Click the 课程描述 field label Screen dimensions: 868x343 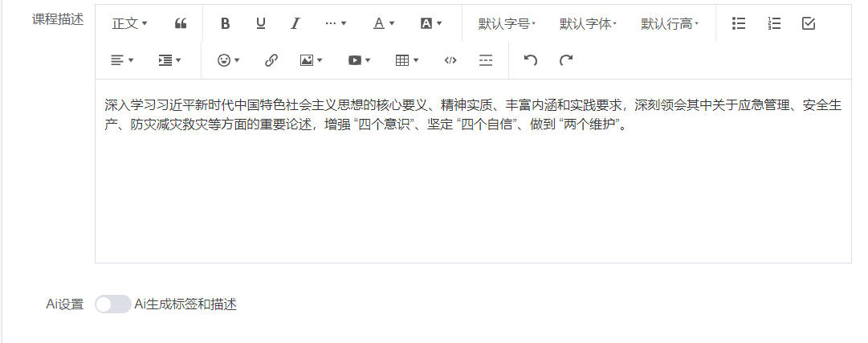pos(58,18)
